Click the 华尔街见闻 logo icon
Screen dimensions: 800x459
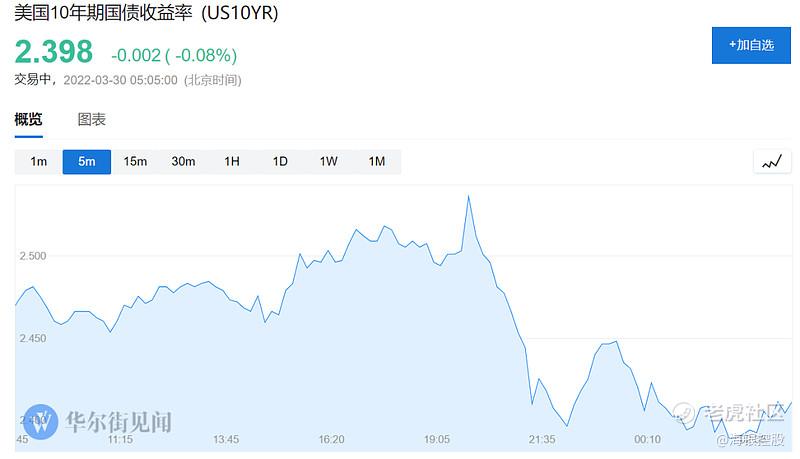41,422
